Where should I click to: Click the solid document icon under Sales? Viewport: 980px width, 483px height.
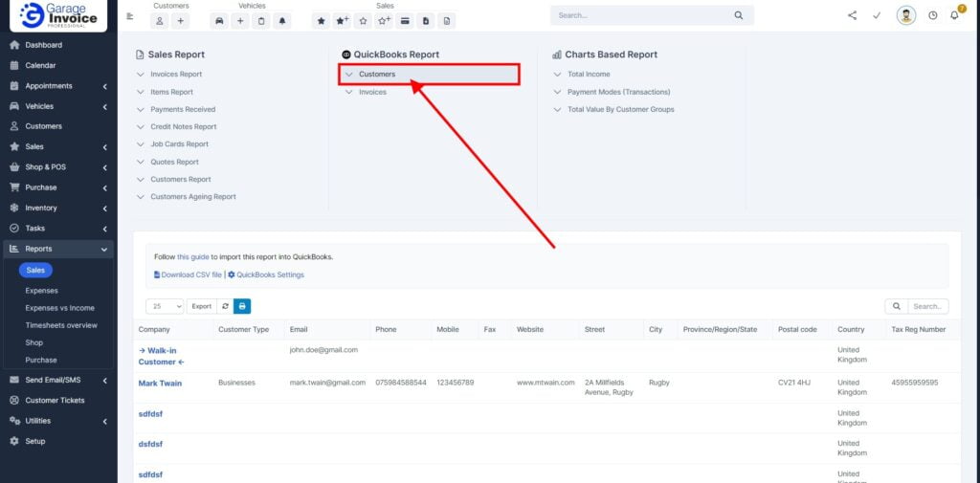tap(426, 21)
